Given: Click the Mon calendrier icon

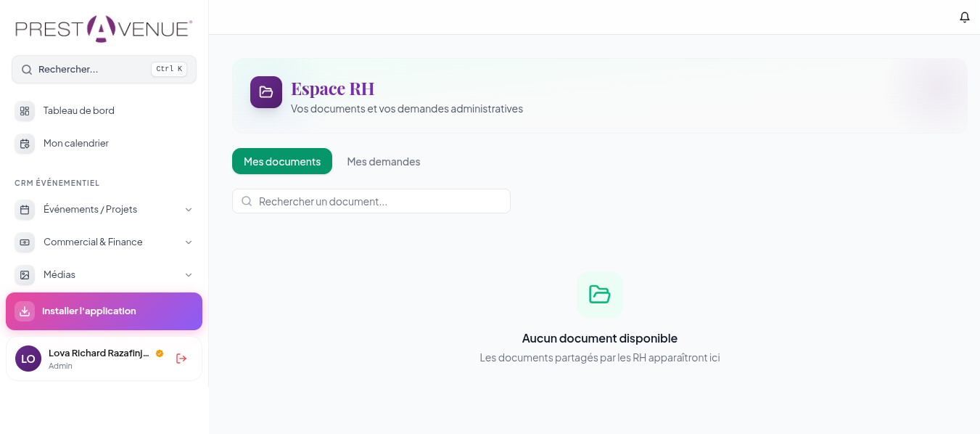Looking at the screenshot, I should (x=25, y=144).
